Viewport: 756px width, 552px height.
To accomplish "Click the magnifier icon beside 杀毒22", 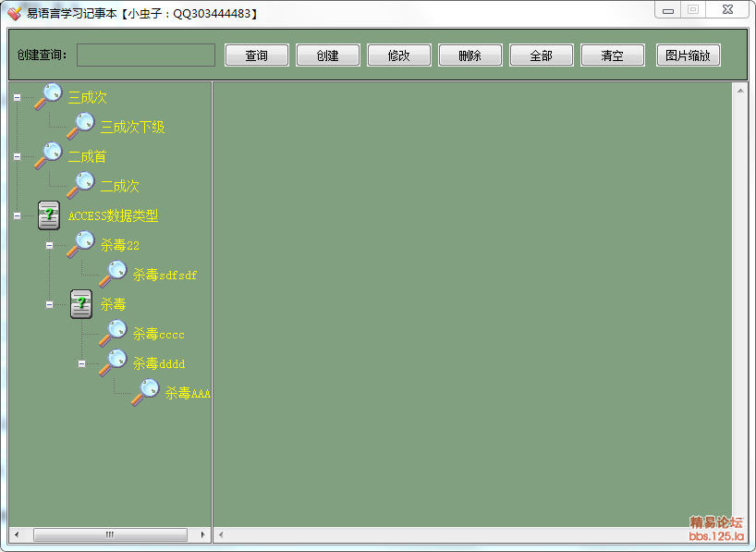I will [x=80, y=245].
